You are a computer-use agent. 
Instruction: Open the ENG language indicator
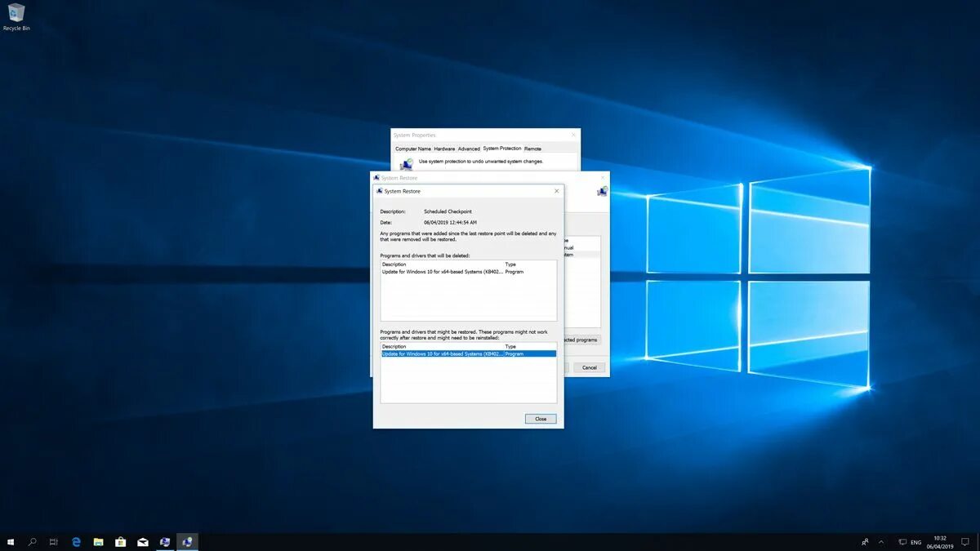coord(916,542)
